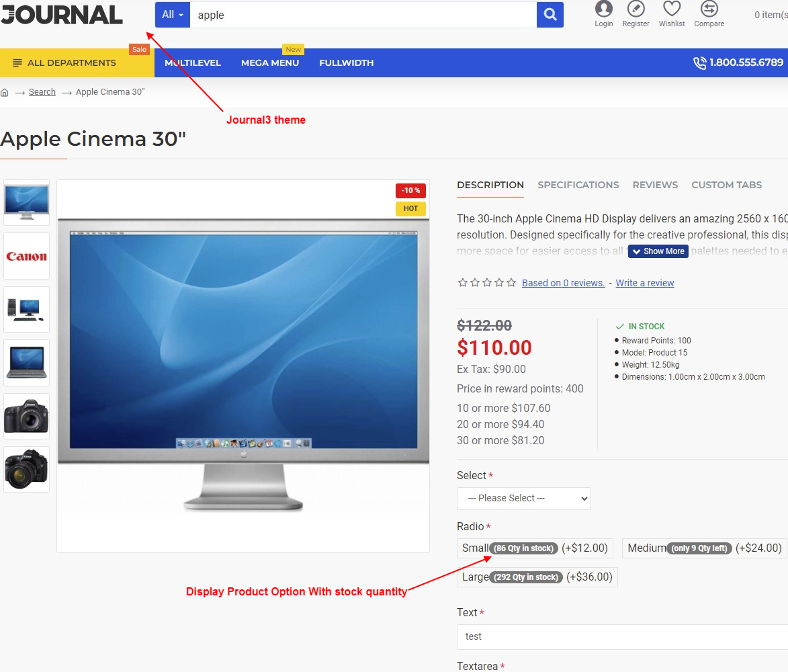This screenshot has height=672, width=788.
Task: Click the 0 item(s) cart text
Action: [x=771, y=15]
